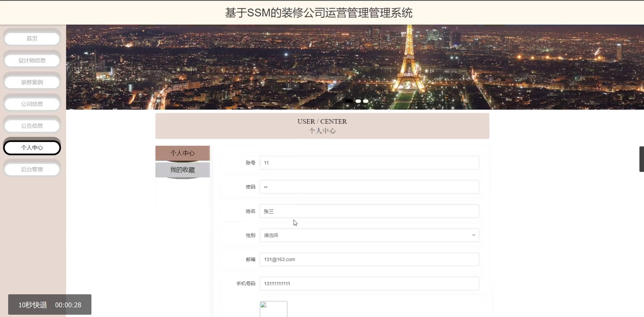
Task: Open the 性别 dropdown arrow
Action: [473, 235]
